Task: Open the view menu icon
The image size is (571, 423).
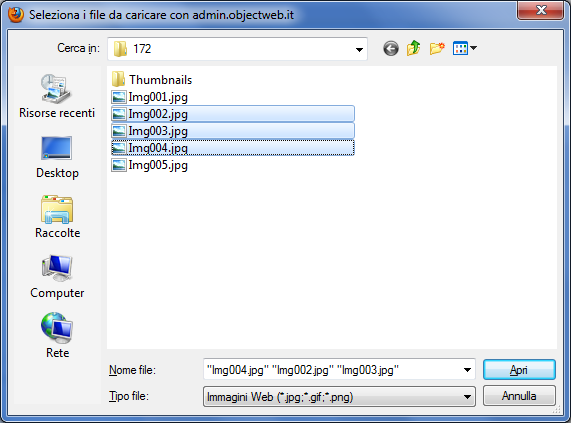Action: (x=465, y=48)
